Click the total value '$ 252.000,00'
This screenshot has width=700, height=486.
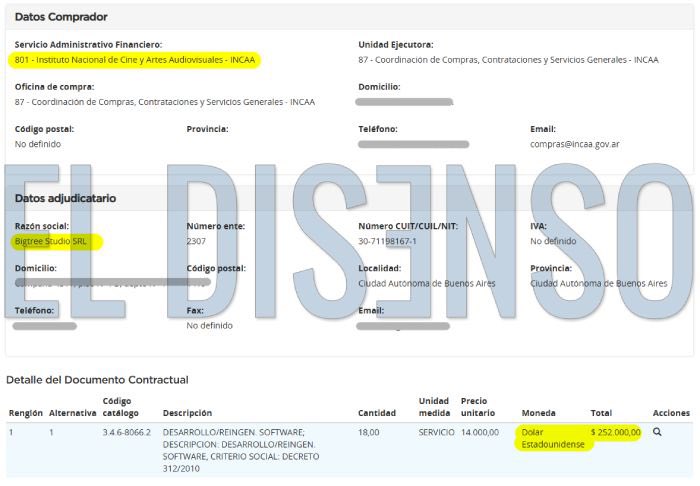(616, 432)
